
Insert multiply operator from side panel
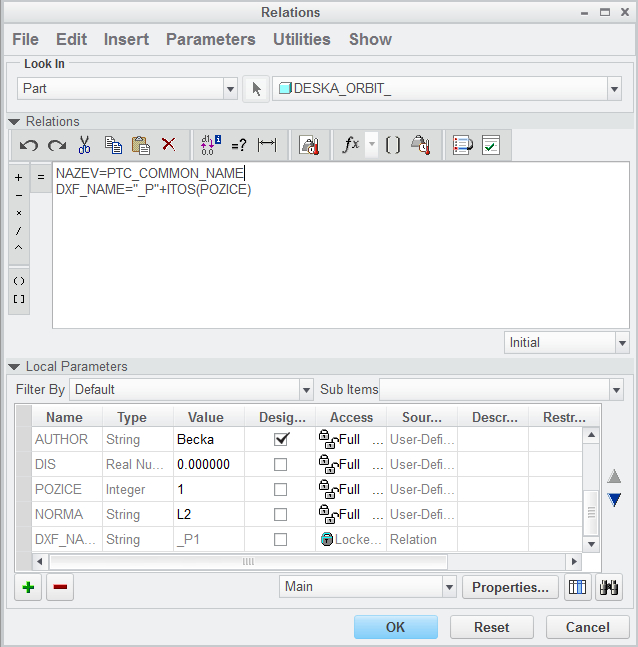[x=19, y=213]
